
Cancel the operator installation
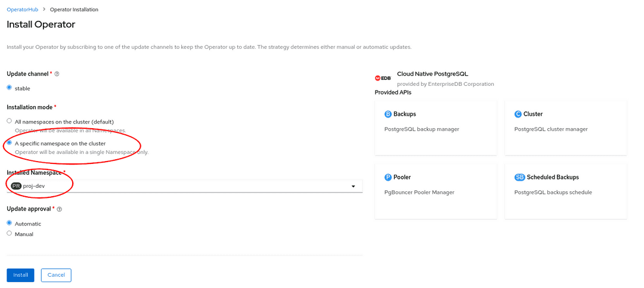point(56,275)
